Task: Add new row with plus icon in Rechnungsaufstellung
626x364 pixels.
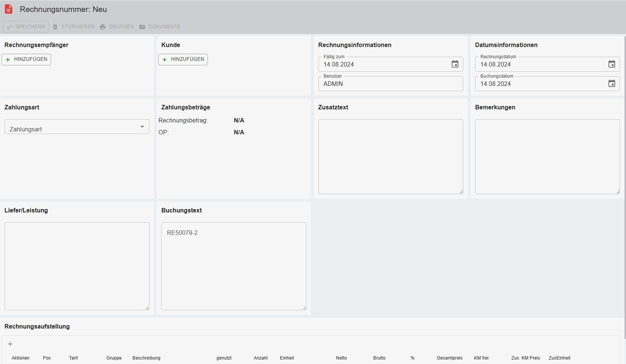Action: click(10, 344)
